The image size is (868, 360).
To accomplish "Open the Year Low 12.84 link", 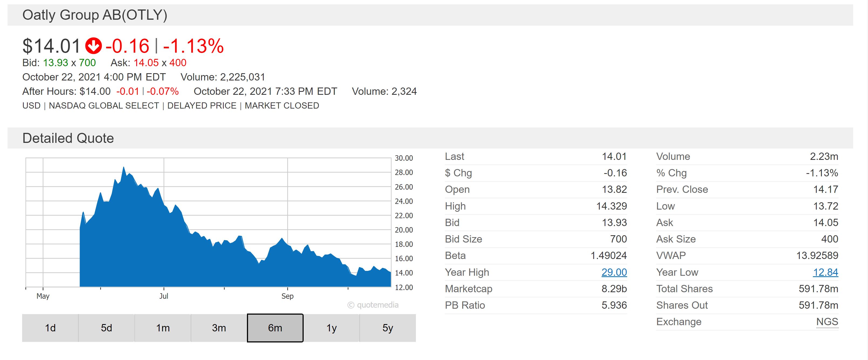I will coord(825,272).
